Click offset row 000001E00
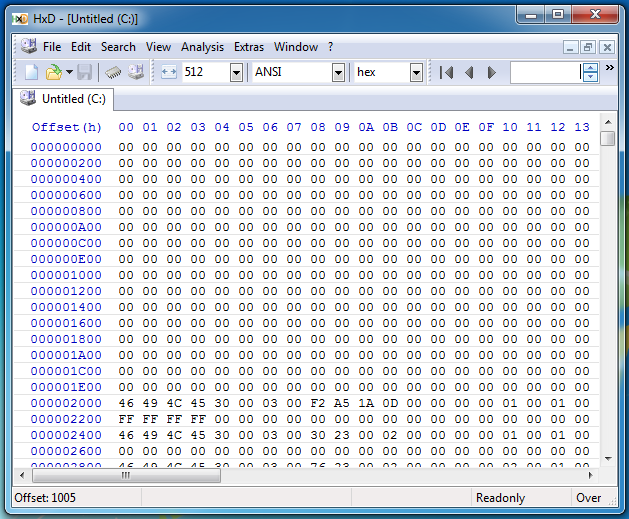629x519 pixels. point(66,387)
